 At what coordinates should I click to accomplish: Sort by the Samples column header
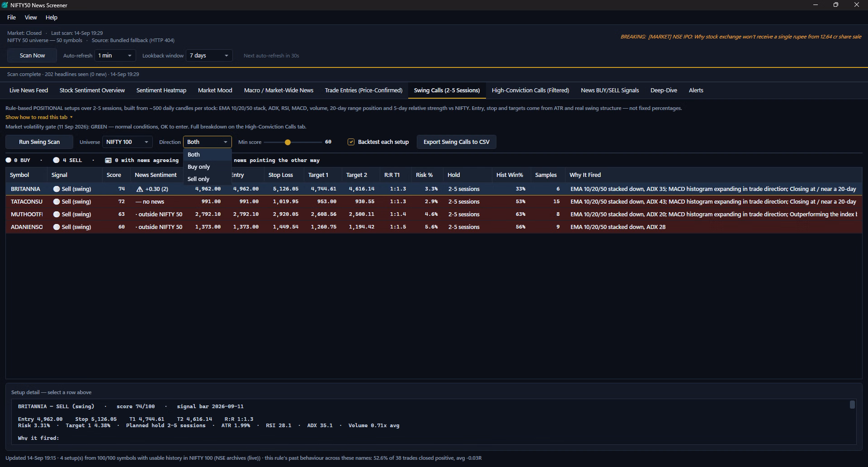[548, 175]
